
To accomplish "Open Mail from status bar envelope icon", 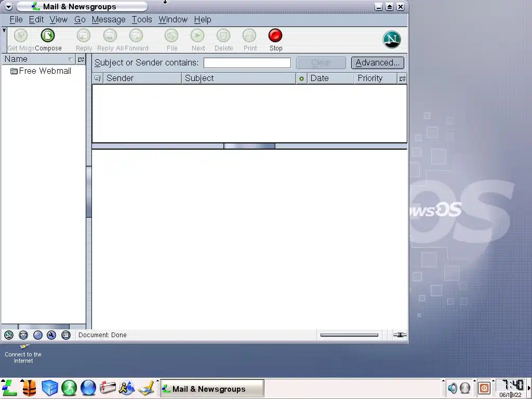I will (23, 335).
